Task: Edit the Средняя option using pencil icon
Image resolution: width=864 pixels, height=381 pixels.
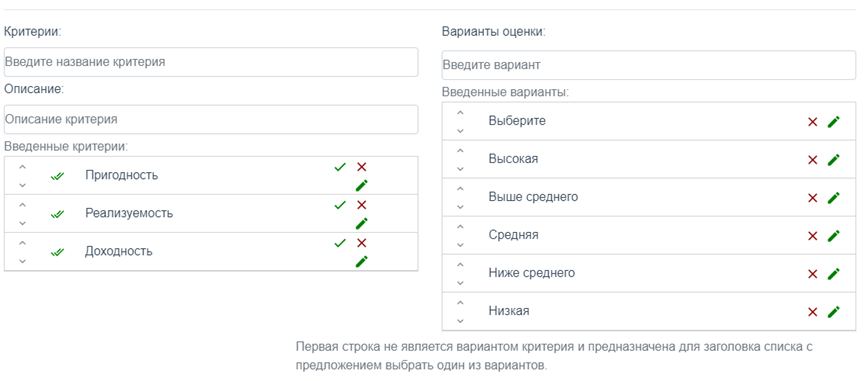Action: pyautogui.click(x=834, y=235)
